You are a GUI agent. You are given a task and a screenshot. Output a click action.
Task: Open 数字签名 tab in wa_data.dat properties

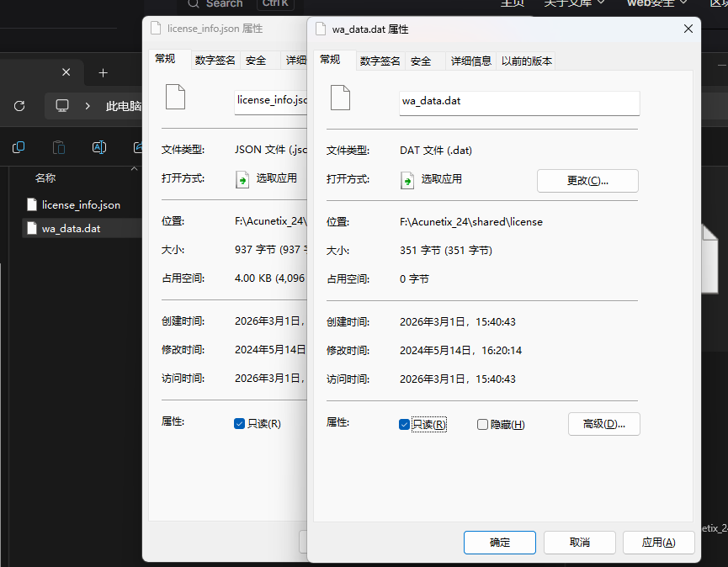point(380,61)
